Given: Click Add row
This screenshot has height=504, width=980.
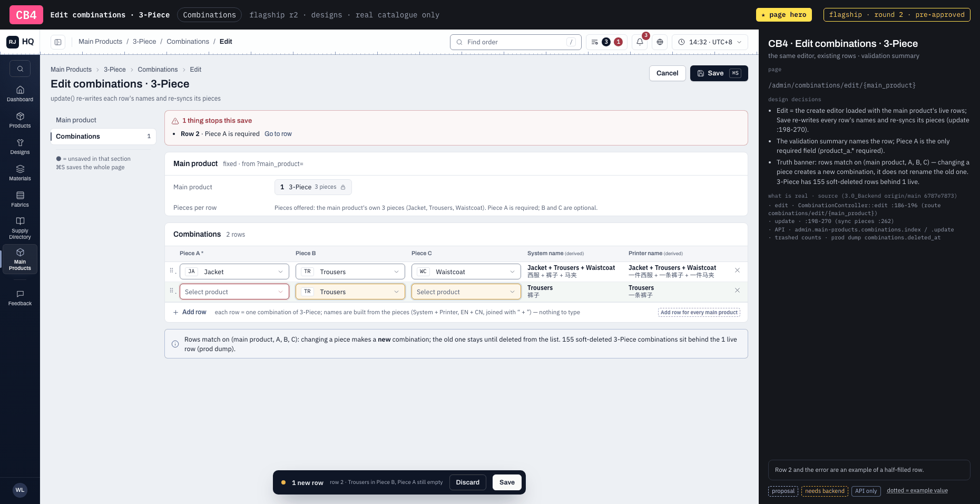Looking at the screenshot, I should coord(190,312).
